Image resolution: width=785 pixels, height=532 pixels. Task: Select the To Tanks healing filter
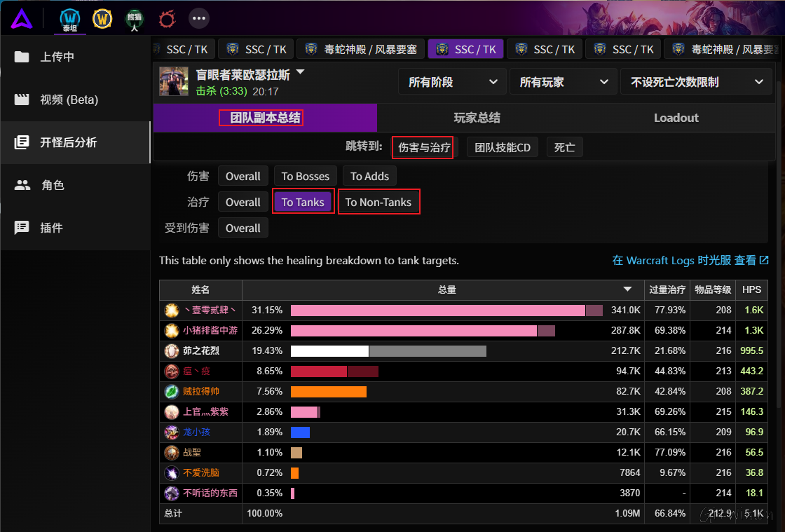pos(303,202)
